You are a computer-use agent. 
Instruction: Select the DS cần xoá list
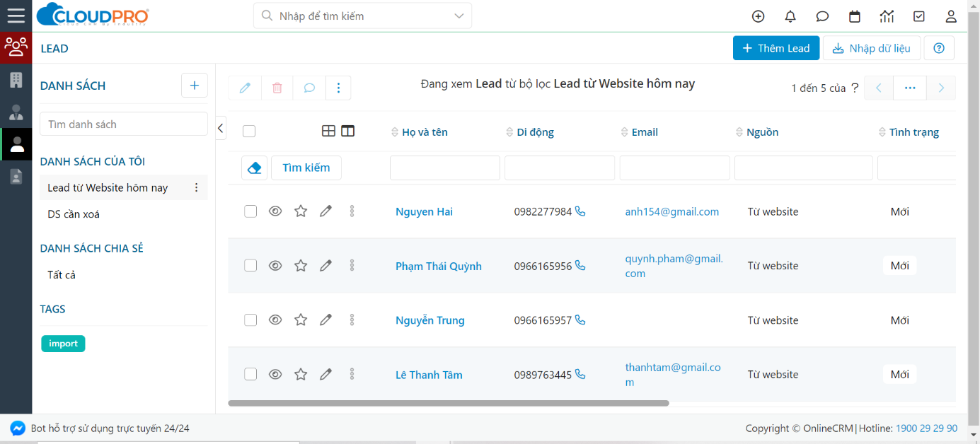click(74, 214)
